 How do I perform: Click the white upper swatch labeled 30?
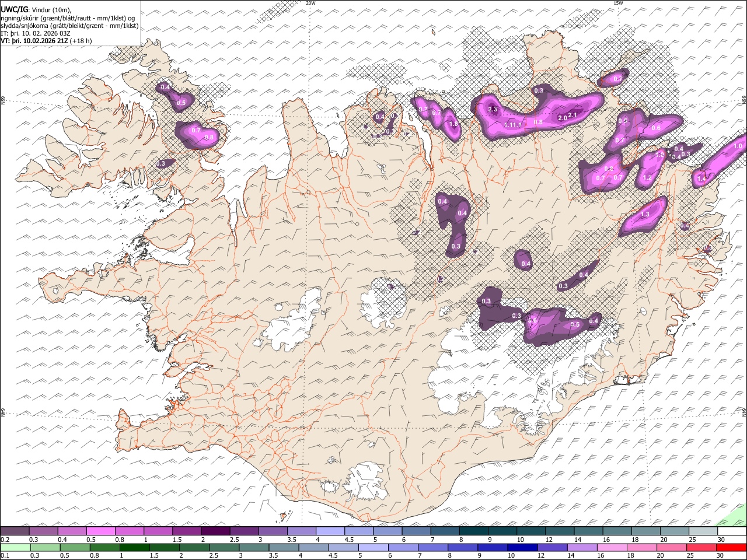coord(732,531)
